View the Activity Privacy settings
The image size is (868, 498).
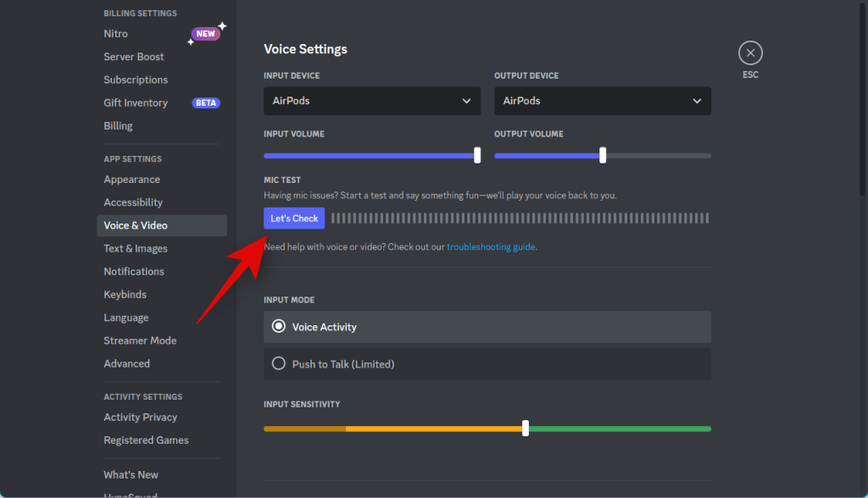[140, 417]
